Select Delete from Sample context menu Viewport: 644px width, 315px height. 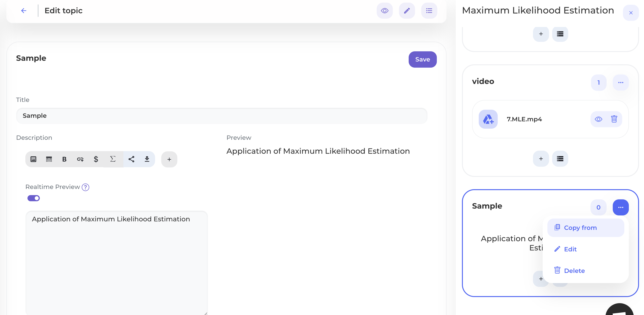[x=575, y=271]
